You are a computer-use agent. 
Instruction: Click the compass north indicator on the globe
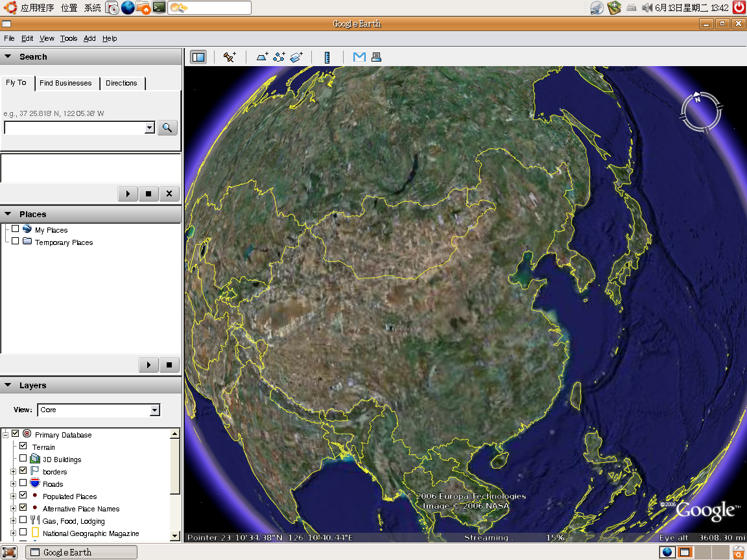[x=697, y=98]
